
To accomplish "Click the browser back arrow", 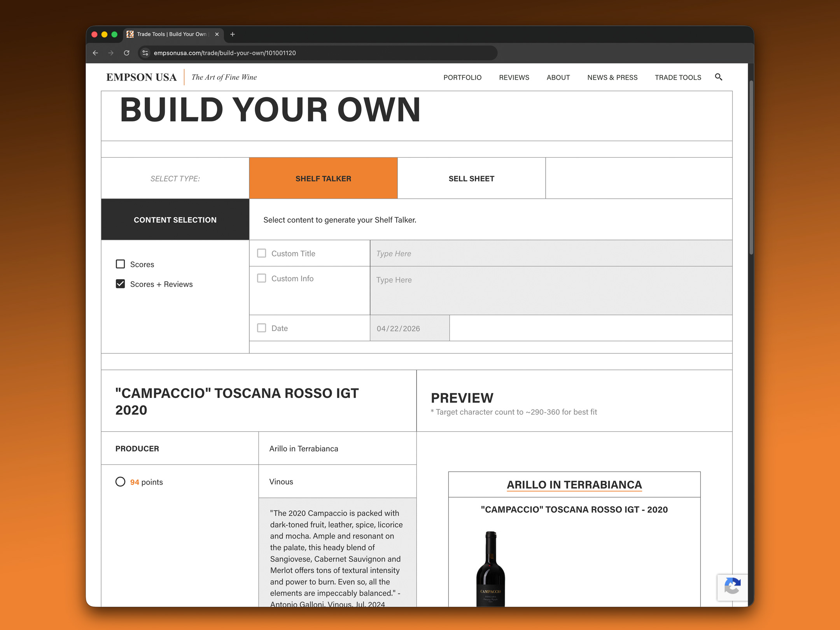I will tap(95, 53).
